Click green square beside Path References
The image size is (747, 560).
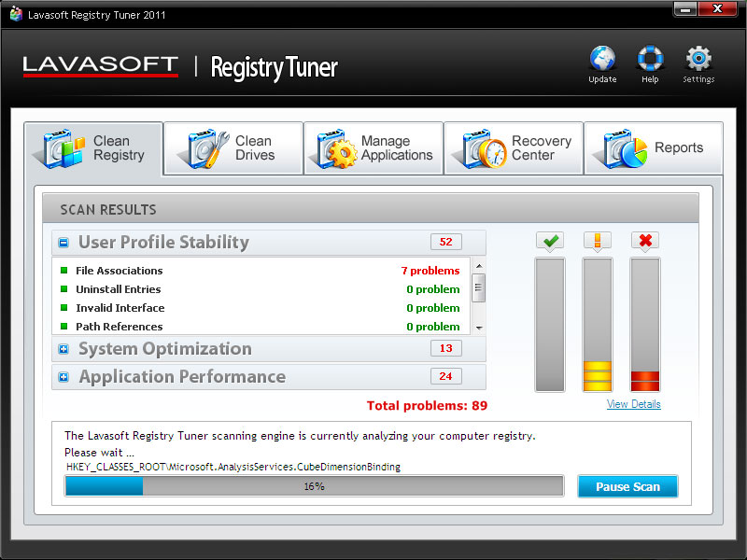pos(64,326)
